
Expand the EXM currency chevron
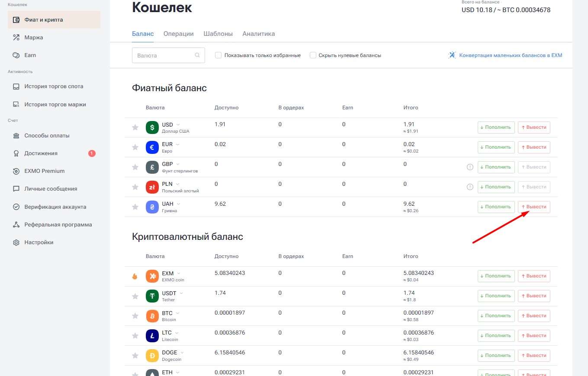tap(179, 273)
